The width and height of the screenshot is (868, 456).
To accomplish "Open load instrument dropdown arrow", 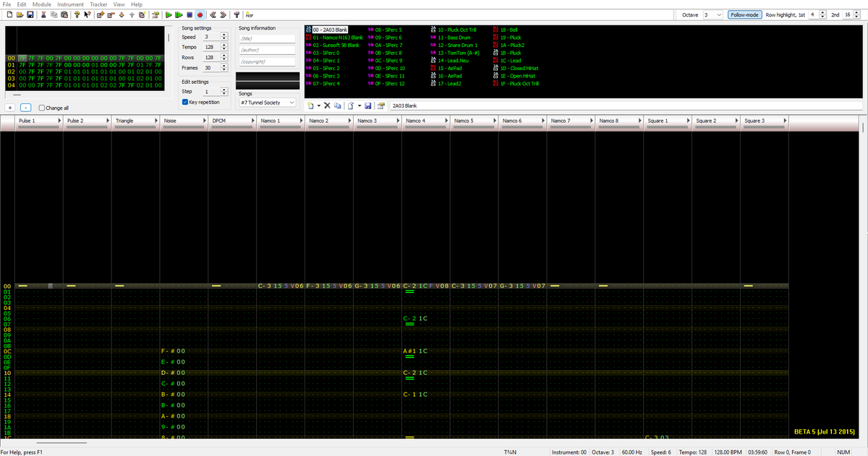I will (359, 106).
